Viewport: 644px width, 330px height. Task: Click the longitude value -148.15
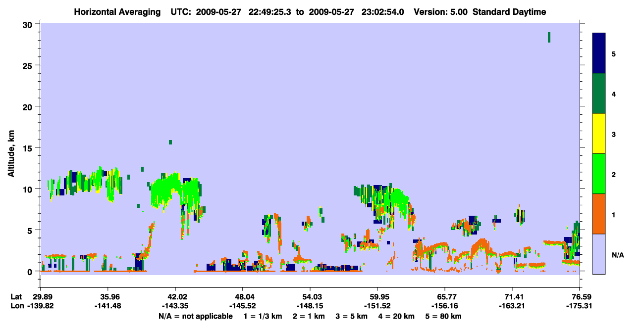click(x=310, y=306)
